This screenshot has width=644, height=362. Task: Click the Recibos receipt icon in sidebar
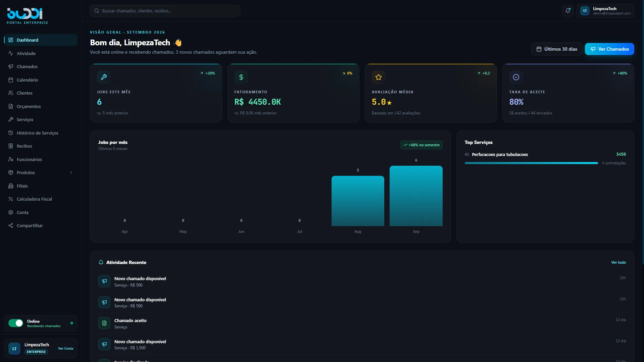pyautogui.click(x=11, y=146)
